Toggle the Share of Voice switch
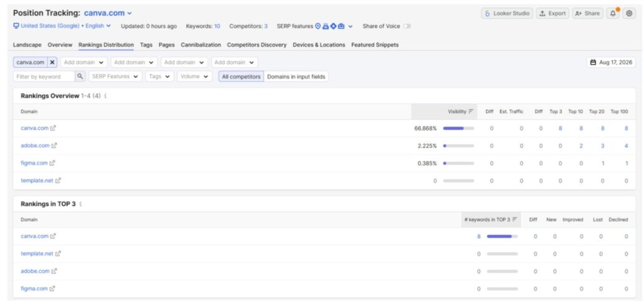This screenshot has height=301, width=644. pyautogui.click(x=407, y=26)
